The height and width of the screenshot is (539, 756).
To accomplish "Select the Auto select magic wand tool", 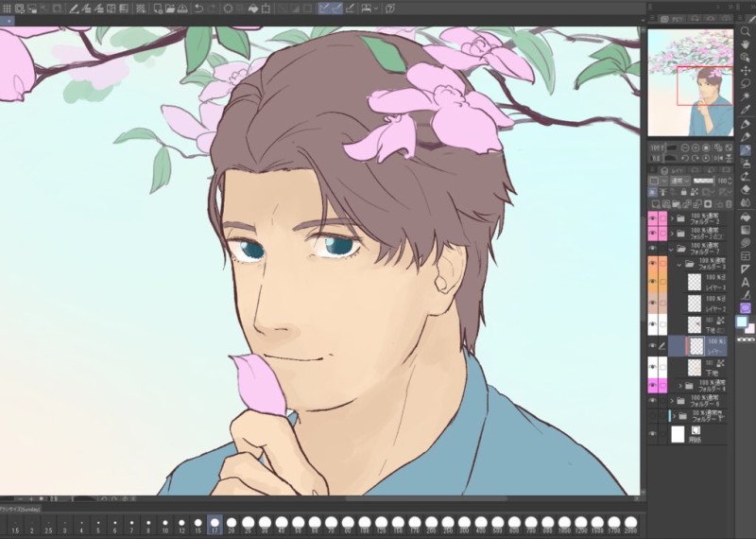I will 746,97.
